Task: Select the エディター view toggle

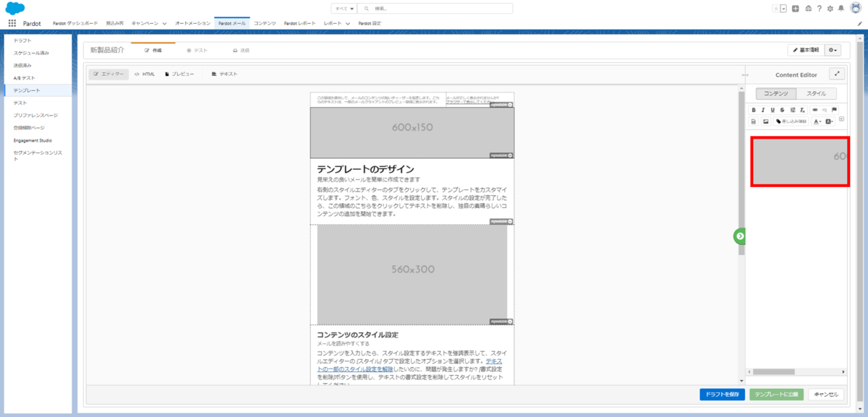Action: coord(109,73)
